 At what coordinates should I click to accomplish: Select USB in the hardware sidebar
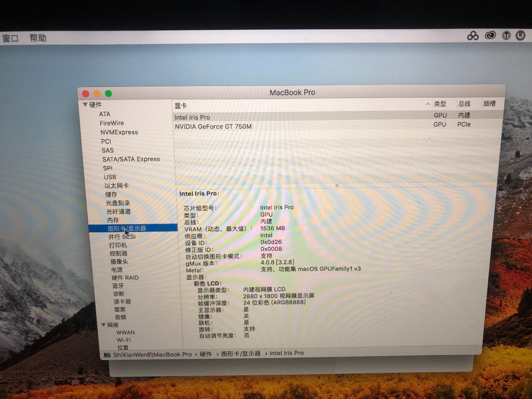pos(110,177)
